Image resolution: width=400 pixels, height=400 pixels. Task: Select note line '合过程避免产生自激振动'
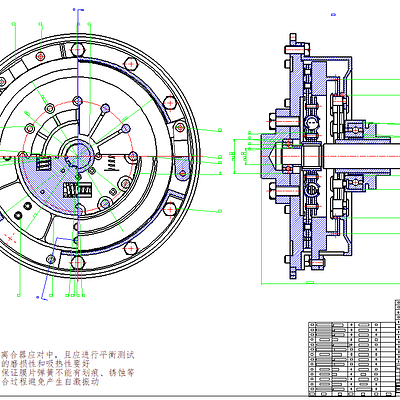(x=50, y=381)
